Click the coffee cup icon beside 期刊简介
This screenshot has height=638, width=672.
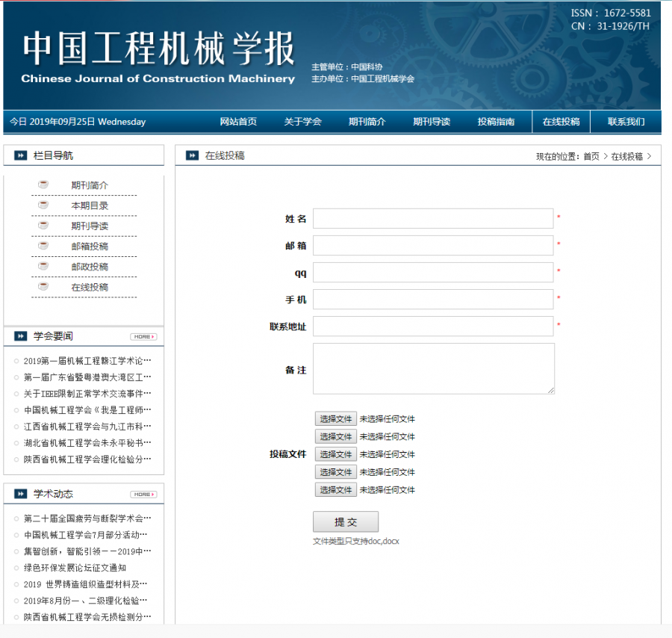[43, 185]
